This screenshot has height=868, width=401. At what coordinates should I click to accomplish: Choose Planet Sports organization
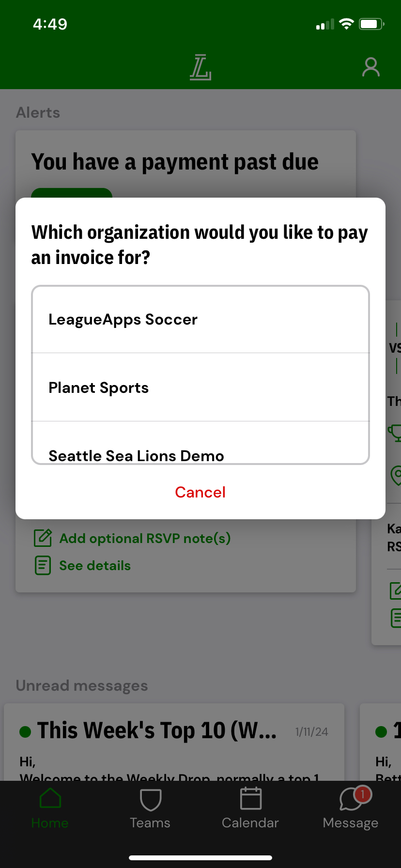[200, 387]
